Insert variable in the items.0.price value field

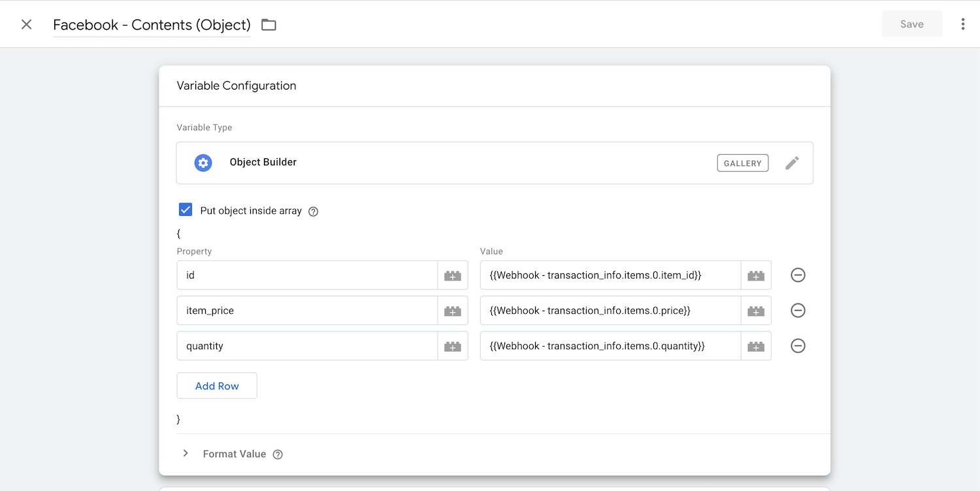756,311
